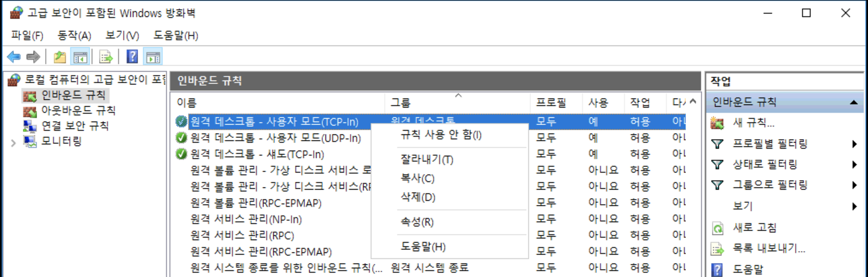Sort by the 사용 column header
The image size is (868, 277).
coord(603,103)
